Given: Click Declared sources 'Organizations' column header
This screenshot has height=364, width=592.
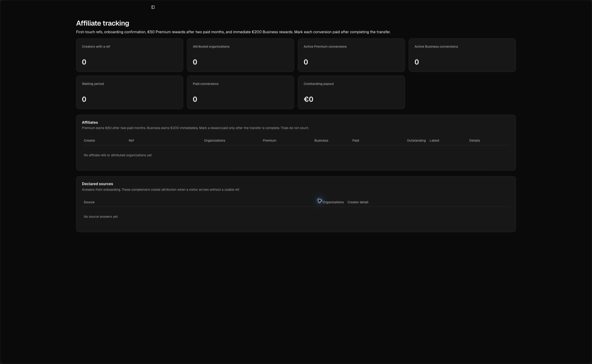Looking at the screenshot, I should (333, 202).
